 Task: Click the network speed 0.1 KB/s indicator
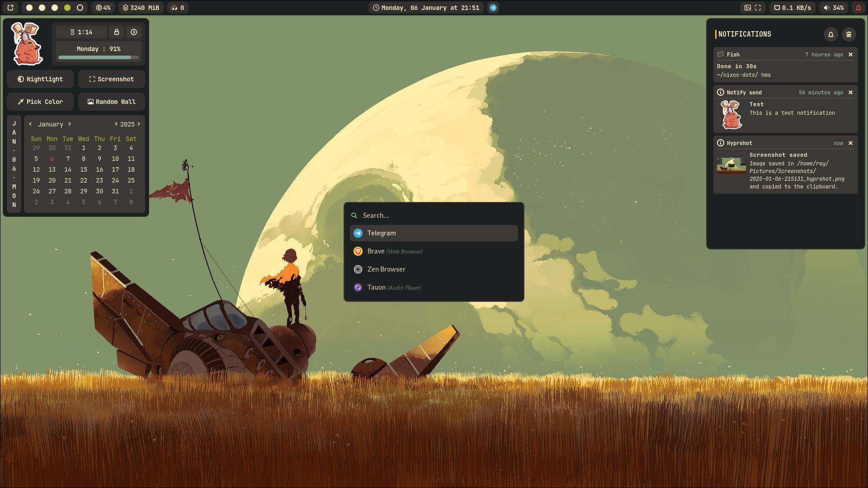793,8
